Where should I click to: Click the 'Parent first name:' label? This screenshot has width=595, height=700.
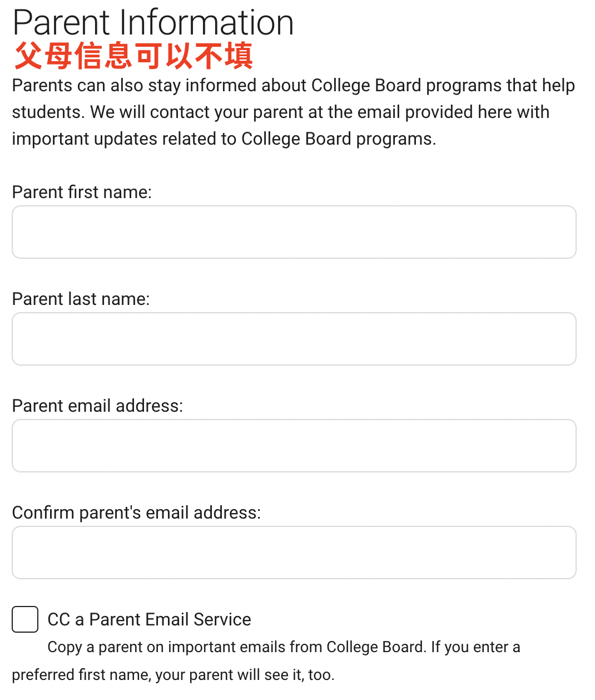82,192
